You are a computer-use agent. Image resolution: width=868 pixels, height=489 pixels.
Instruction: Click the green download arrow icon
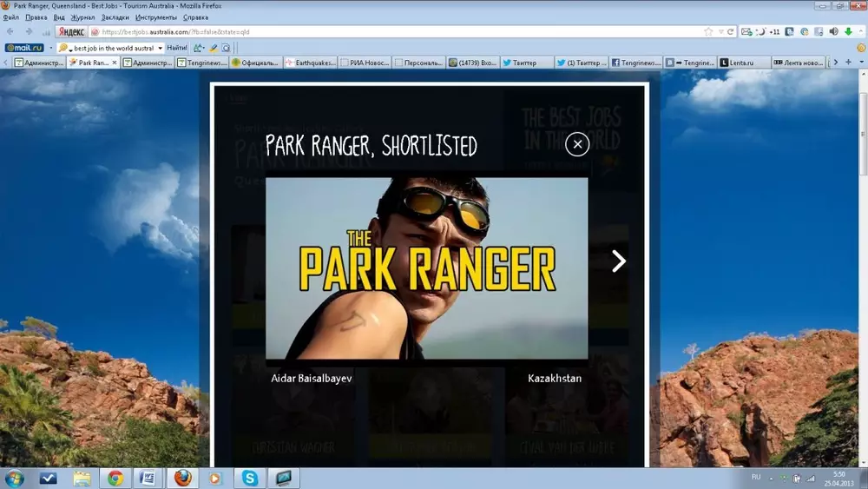click(848, 32)
